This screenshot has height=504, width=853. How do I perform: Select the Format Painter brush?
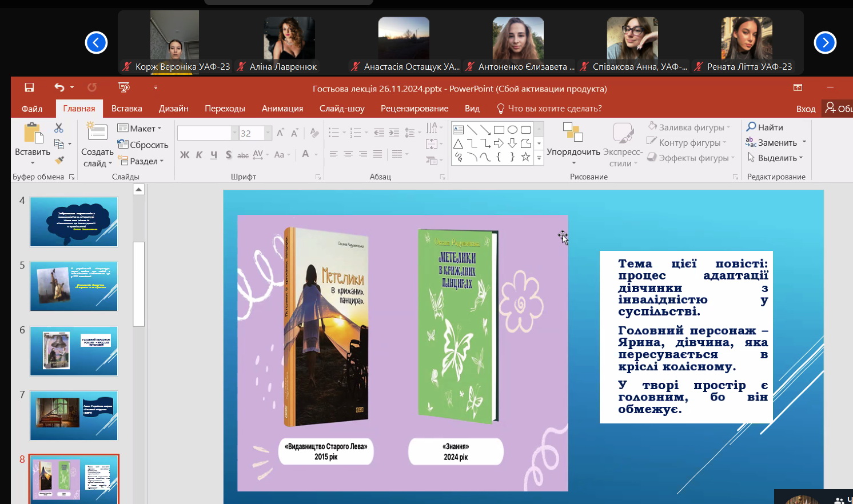point(59,160)
